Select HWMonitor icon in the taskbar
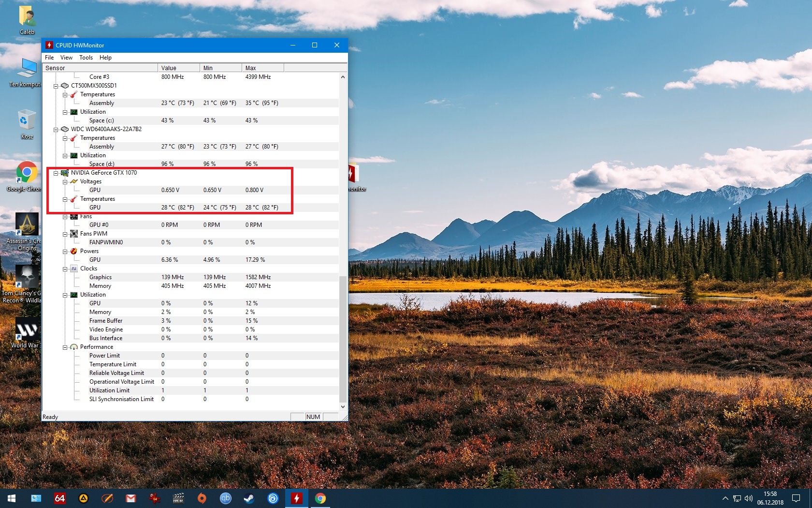Image resolution: width=812 pixels, height=508 pixels. (296, 498)
